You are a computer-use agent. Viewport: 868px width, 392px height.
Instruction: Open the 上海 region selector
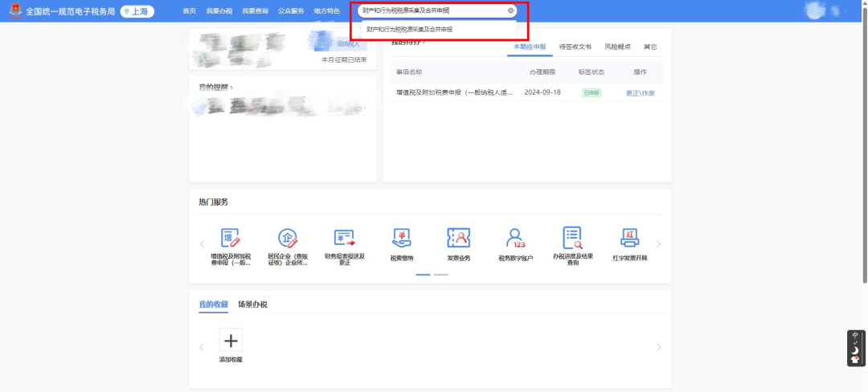click(x=137, y=11)
